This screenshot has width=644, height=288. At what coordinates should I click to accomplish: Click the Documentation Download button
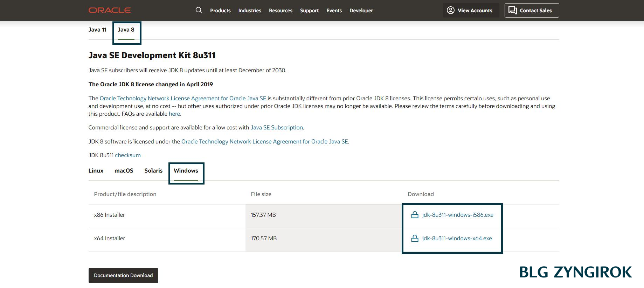pos(123,275)
